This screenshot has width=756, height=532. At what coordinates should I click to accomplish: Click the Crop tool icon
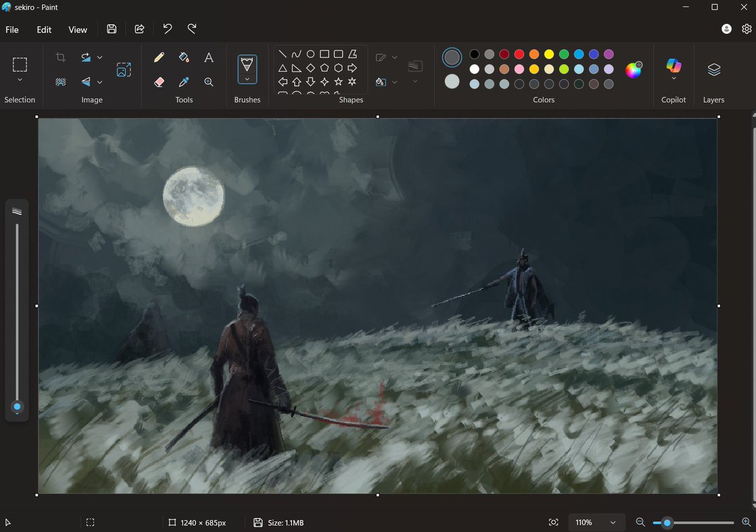click(x=60, y=57)
